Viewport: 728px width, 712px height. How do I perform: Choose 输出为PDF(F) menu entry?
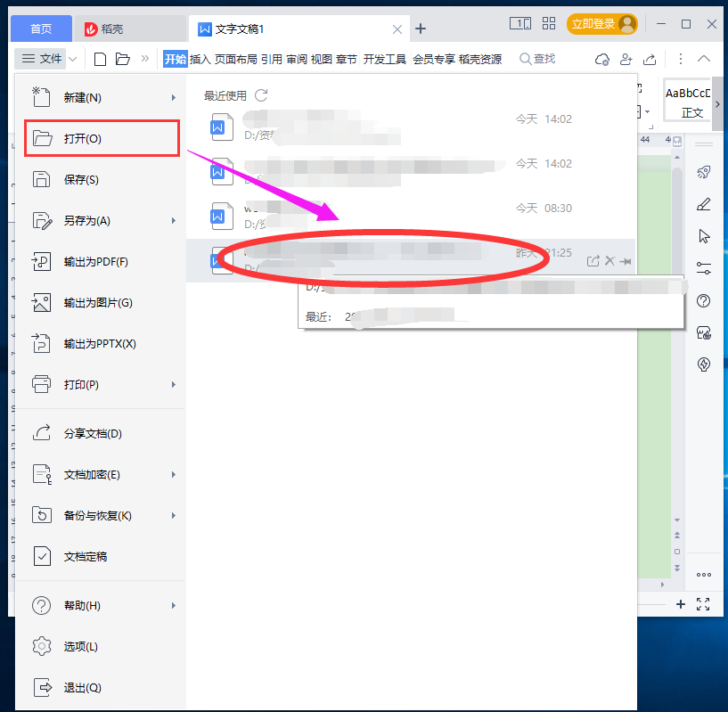[x=96, y=261]
